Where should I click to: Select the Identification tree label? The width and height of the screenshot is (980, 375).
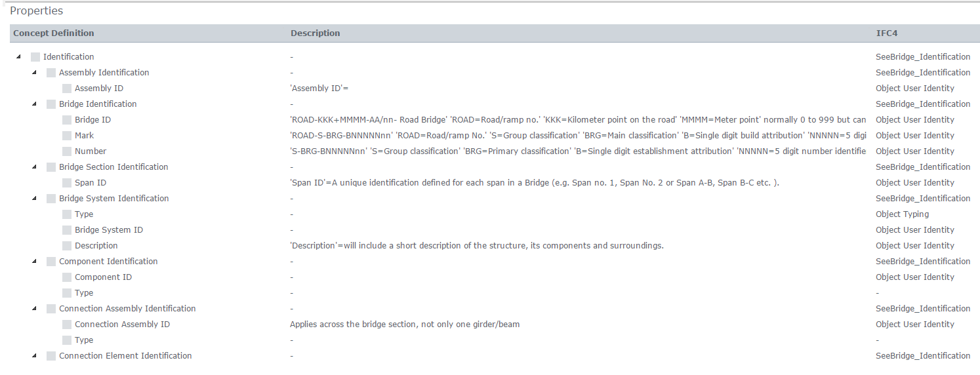coord(69,57)
